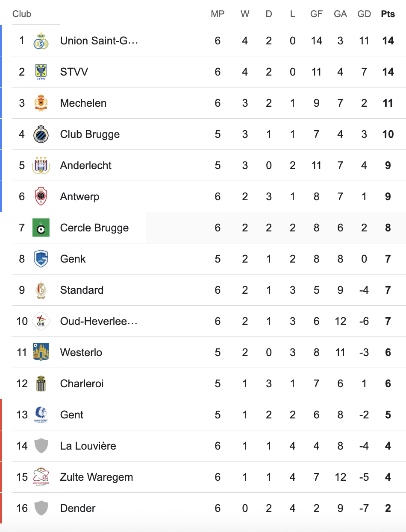Click the gray placeholder shield for Dender
406x532 pixels.
tap(41, 508)
